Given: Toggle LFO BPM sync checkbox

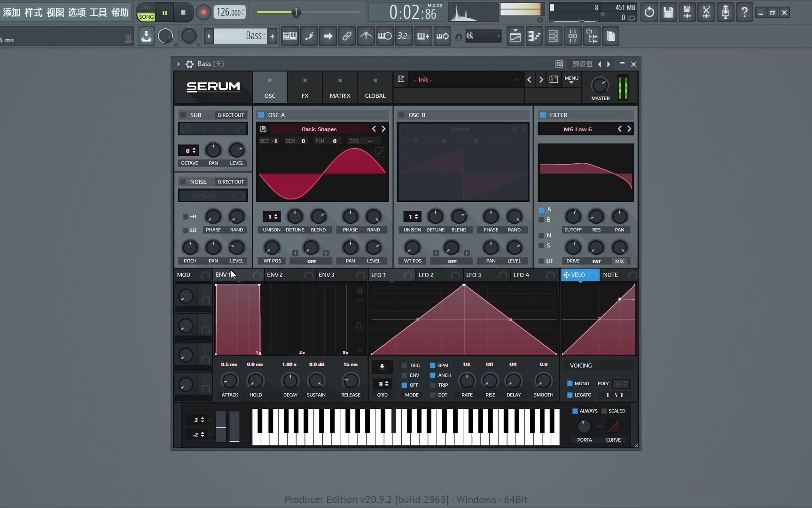Looking at the screenshot, I should [433, 365].
